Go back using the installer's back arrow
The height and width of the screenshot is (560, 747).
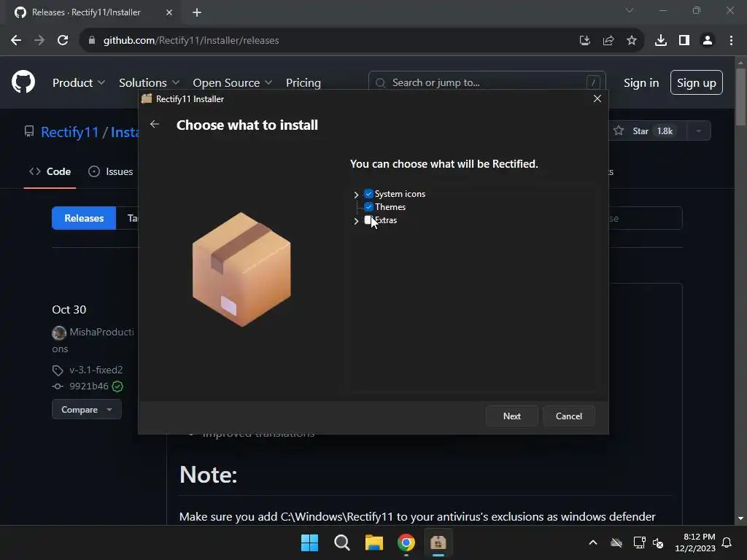pos(155,124)
